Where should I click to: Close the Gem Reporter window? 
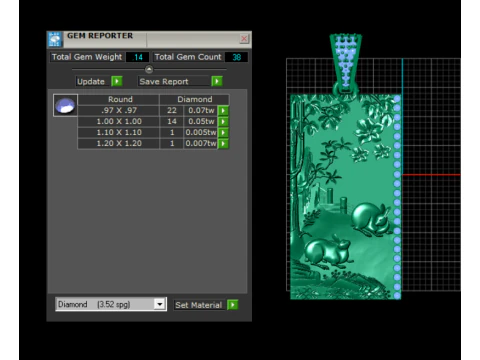244,39
